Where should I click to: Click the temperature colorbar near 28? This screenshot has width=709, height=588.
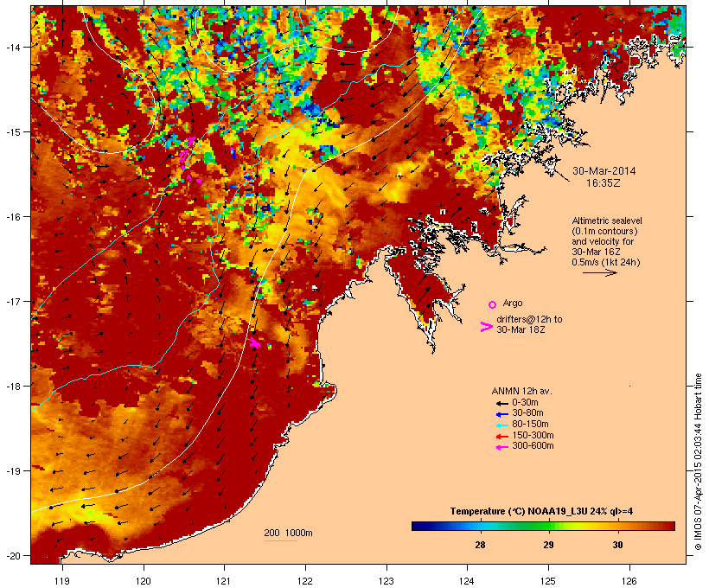pos(480,526)
